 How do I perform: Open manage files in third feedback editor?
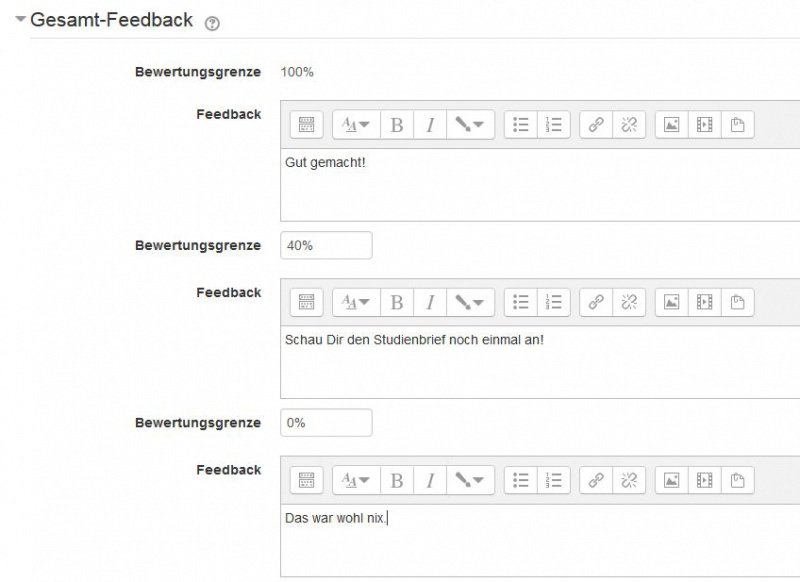(738, 480)
